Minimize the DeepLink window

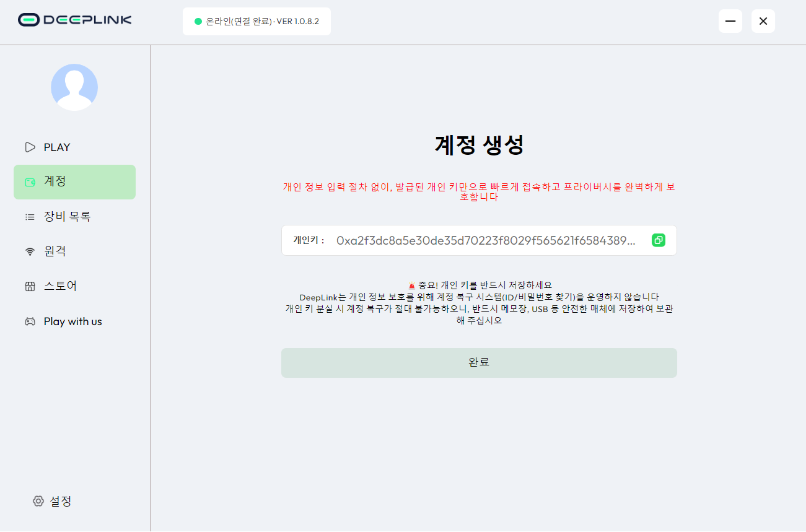pyautogui.click(x=730, y=21)
